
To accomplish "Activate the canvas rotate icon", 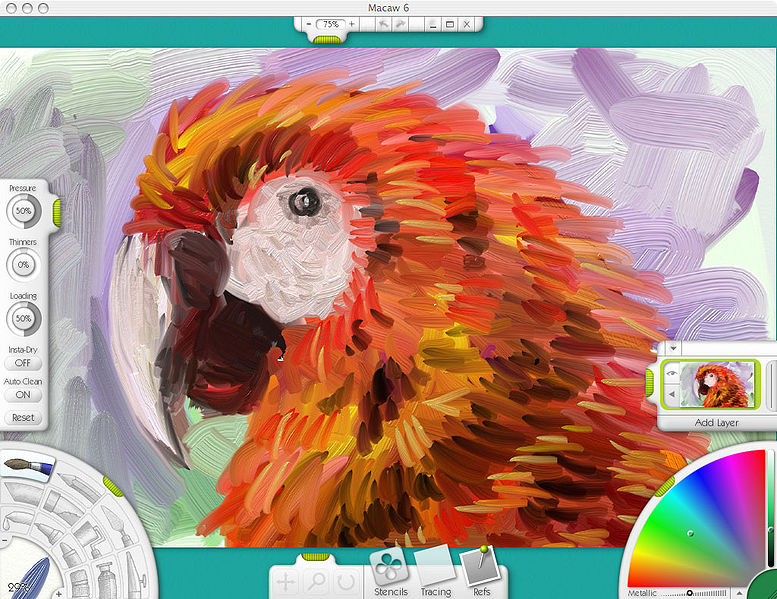I will click(345, 581).
